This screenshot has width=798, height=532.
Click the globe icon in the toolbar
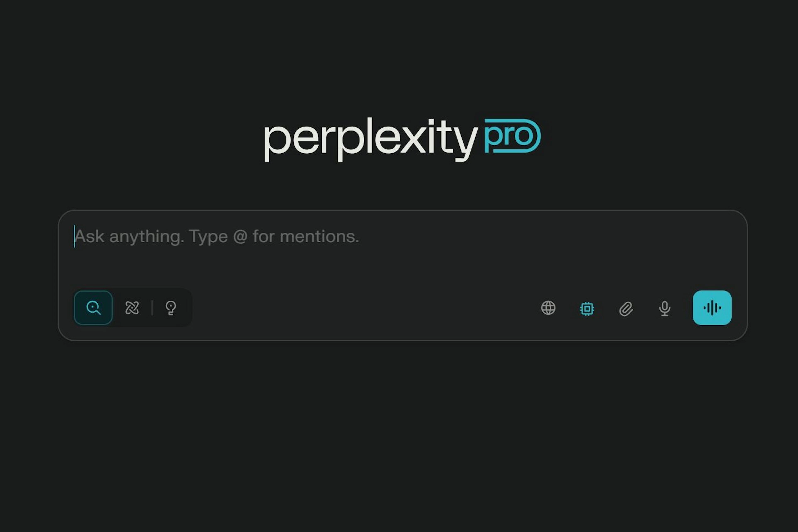coord(548,308)
